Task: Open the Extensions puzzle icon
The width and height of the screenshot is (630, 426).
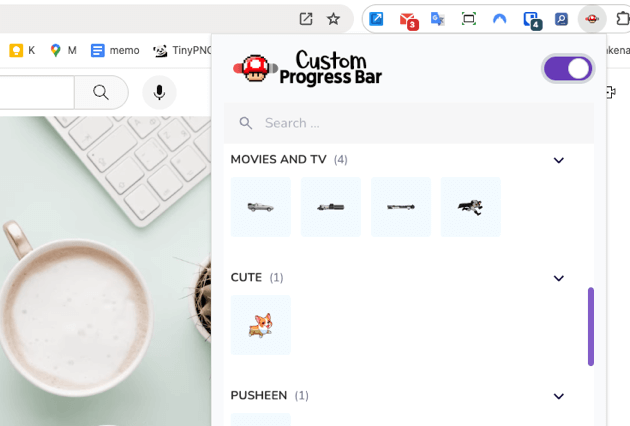Action: tap(622, 18)
